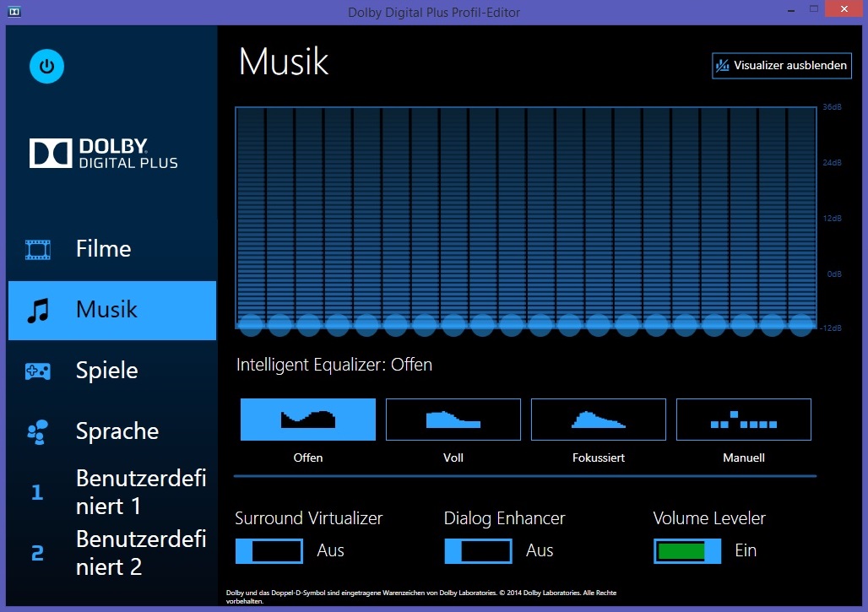The image size is (868, 612).
Task: Click the speech bubbles icon beside Sprache
Action: 38,432
